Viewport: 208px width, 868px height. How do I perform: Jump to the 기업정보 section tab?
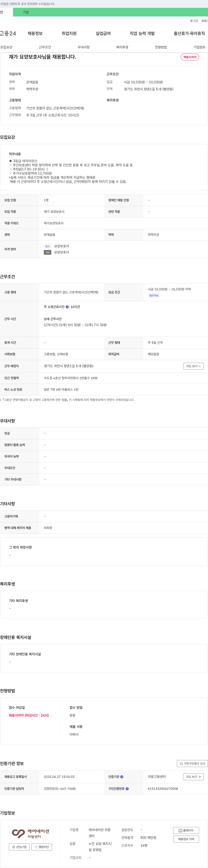click(x=199, y=47)
